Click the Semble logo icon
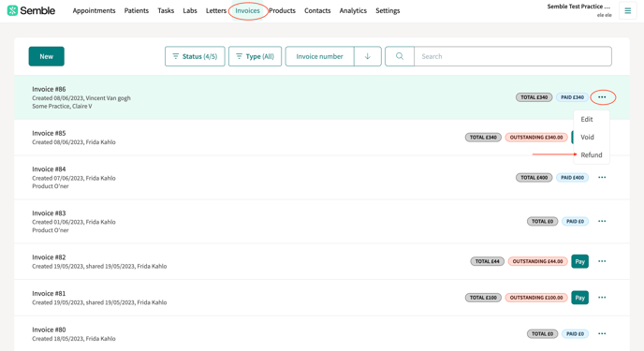Screen dimensions: 644x351 point(12,10)
